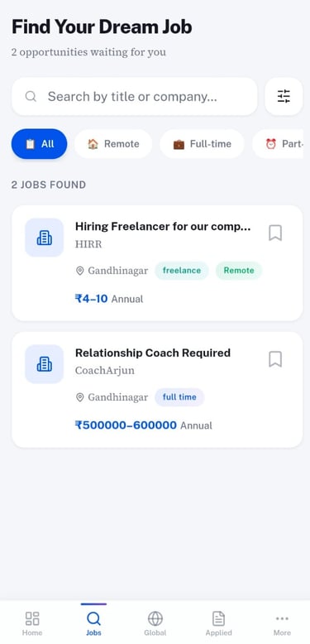The width and height of the screenshot is (310, 644).
Task: Open the filter settings sliders icon
Action: pos(284,97)
